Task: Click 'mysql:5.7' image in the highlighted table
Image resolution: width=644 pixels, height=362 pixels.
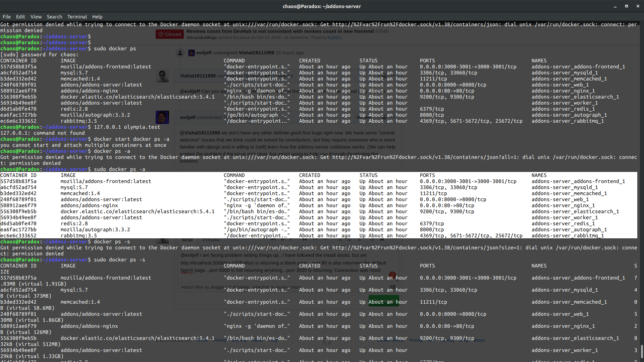Action: click(74, 187)
